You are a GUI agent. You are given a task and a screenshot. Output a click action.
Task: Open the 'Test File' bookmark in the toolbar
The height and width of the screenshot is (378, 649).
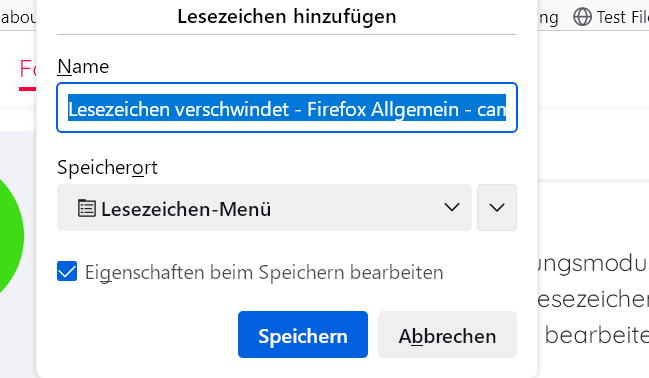(x=611, y=17)
